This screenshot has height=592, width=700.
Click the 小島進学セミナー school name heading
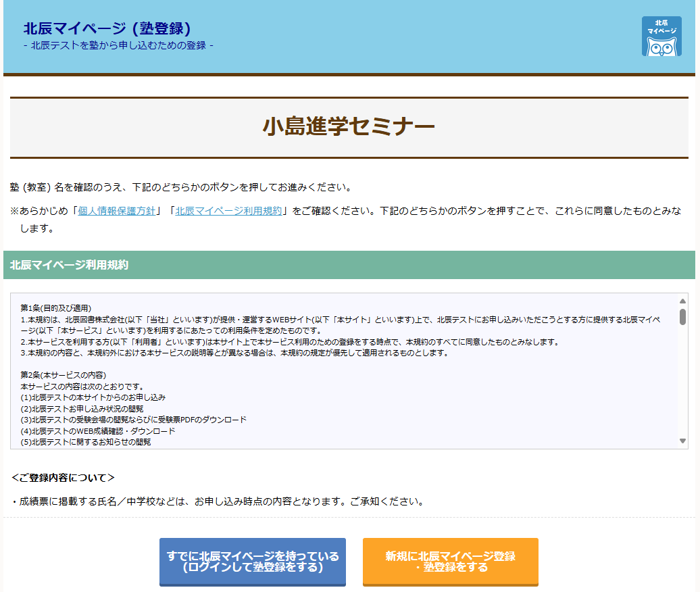pos(349,126)
